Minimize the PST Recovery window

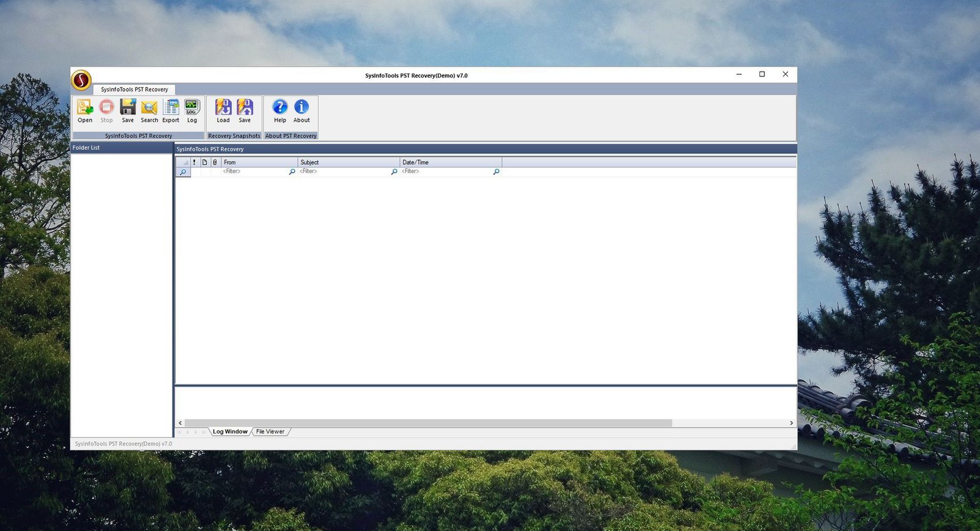point(739,75)
